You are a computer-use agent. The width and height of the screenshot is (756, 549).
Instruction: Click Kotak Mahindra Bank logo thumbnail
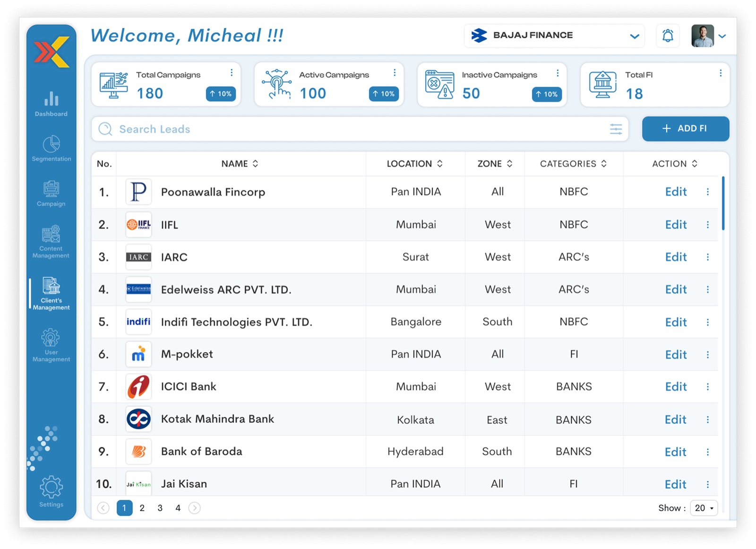click(138, 419)
